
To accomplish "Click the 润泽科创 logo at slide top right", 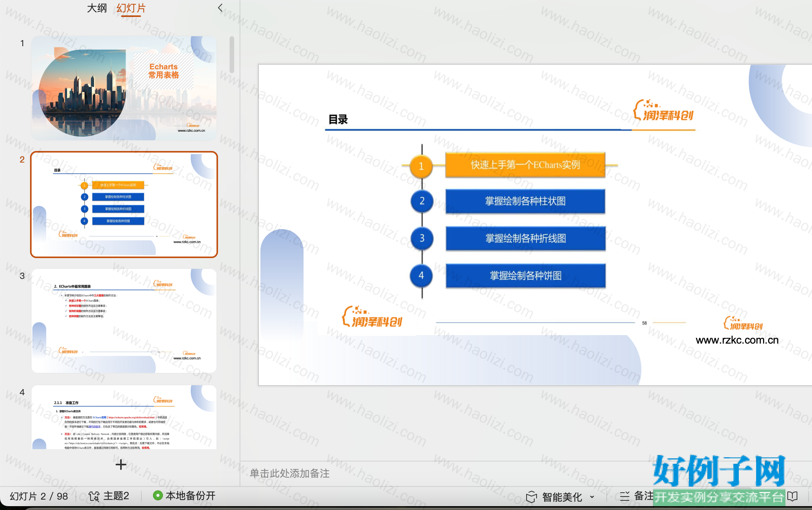I will click(663, 110).
